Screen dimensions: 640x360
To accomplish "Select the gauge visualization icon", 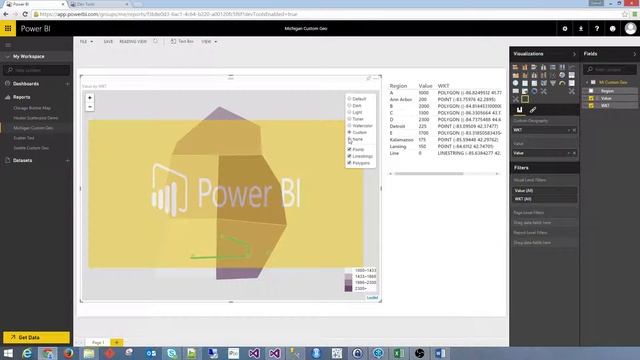I will pyautogui.click(x=562, y=83).
